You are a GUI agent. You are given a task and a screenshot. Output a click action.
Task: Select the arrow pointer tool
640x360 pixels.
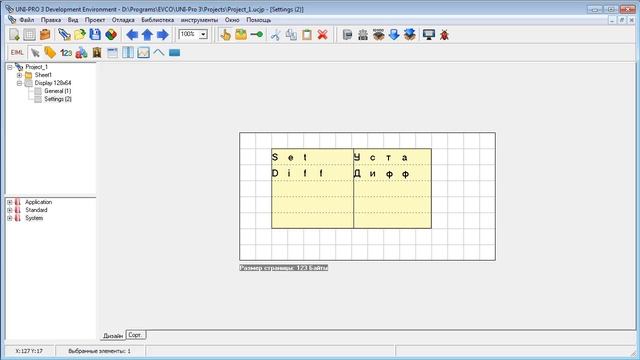click(35, 53)
